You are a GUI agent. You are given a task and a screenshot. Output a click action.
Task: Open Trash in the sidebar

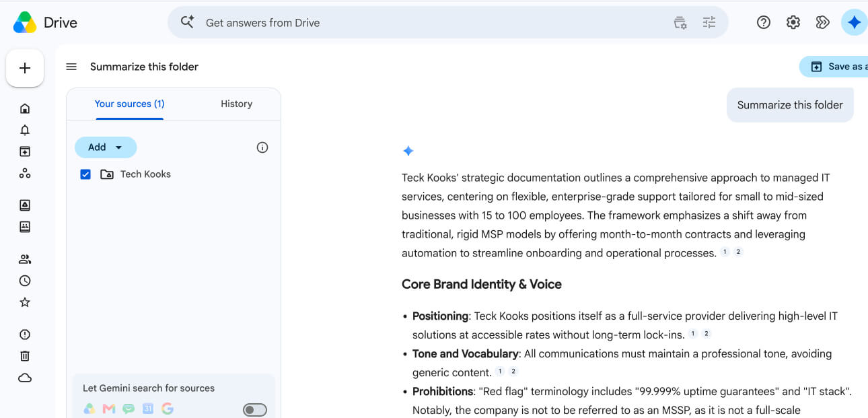click(x=25, y=356)
